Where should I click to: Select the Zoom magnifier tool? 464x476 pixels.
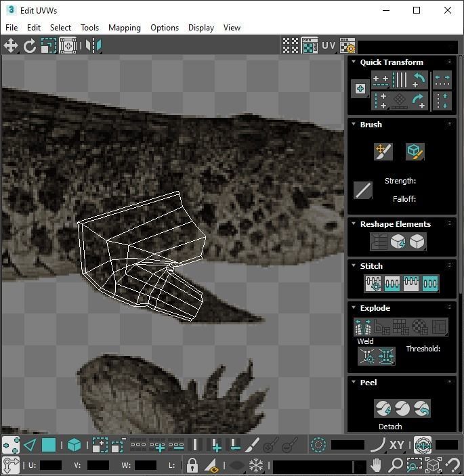coord(395,464)
